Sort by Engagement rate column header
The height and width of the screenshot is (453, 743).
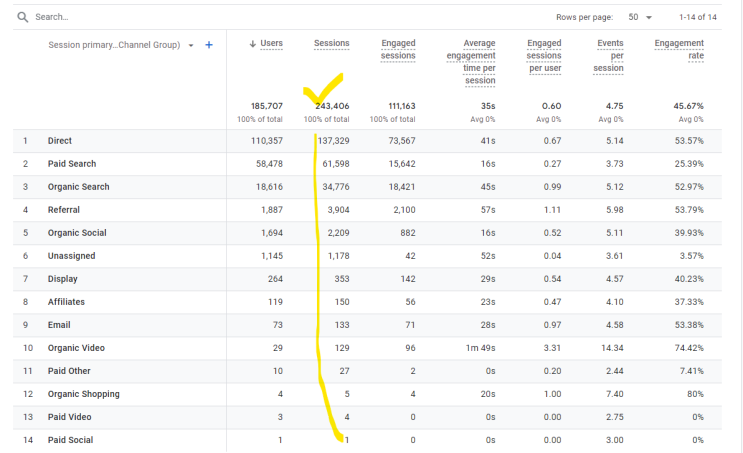tap(679, 49)
